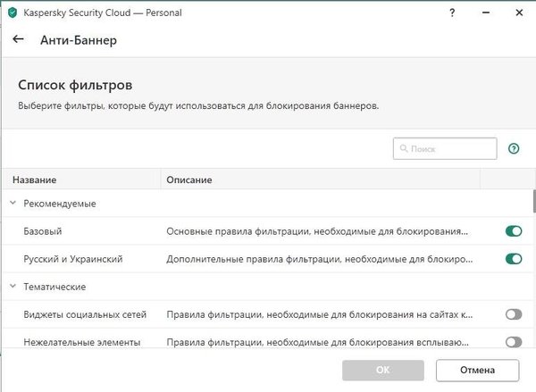Image resolution: width=536 pixels, height=392 pixels.
Task: Click the Отмена button
Action: pos(477,370)
